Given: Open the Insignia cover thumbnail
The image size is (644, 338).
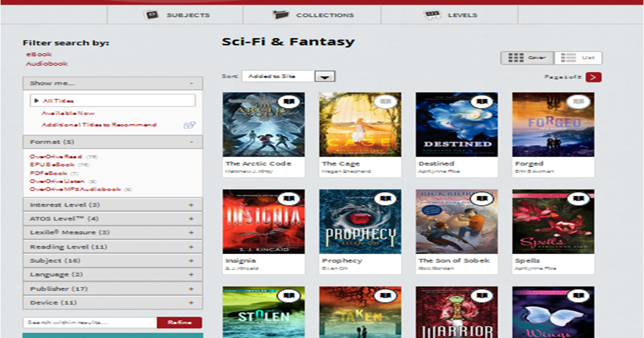Looking at the screenshot, I should pyautogui.click(x=263, y=222).
